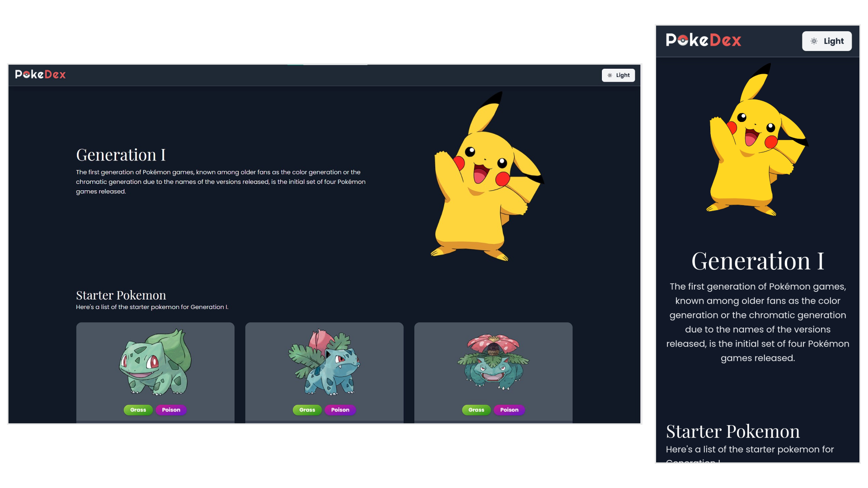Toggle the Light theme button in the desktop view
This screenshot has height=488, width=868.
click(618, 75)
